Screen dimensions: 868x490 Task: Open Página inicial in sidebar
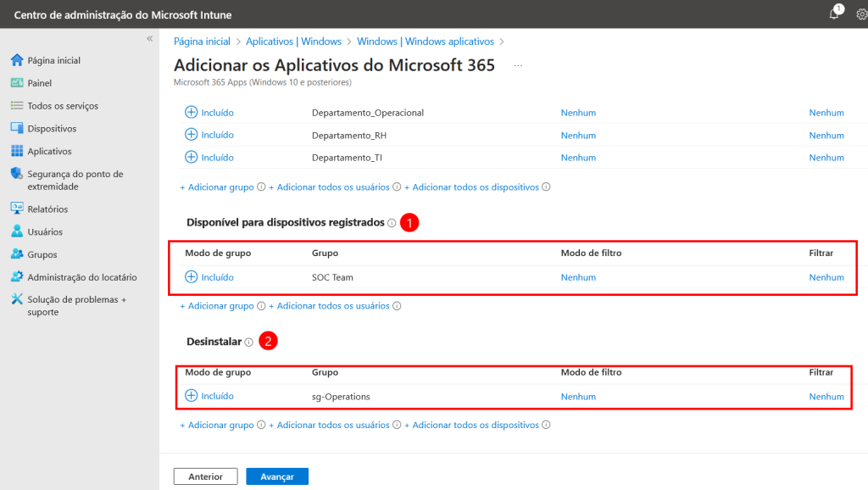pos(53,60)
